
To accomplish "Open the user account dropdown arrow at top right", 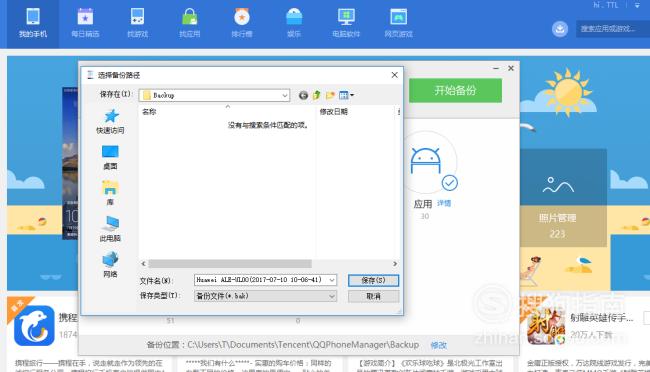I will pos(637,5).
